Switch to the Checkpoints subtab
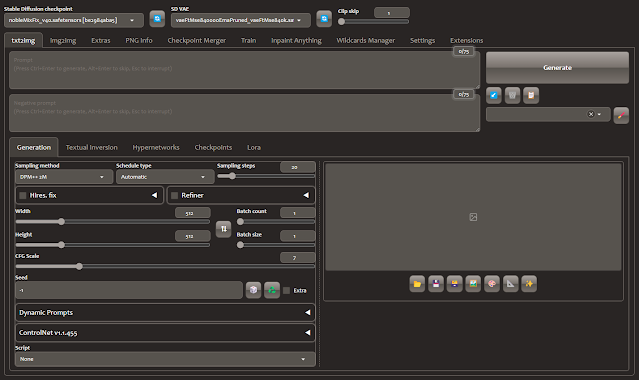The width and height of the screenshot is (639, 380). pos(213,148)
